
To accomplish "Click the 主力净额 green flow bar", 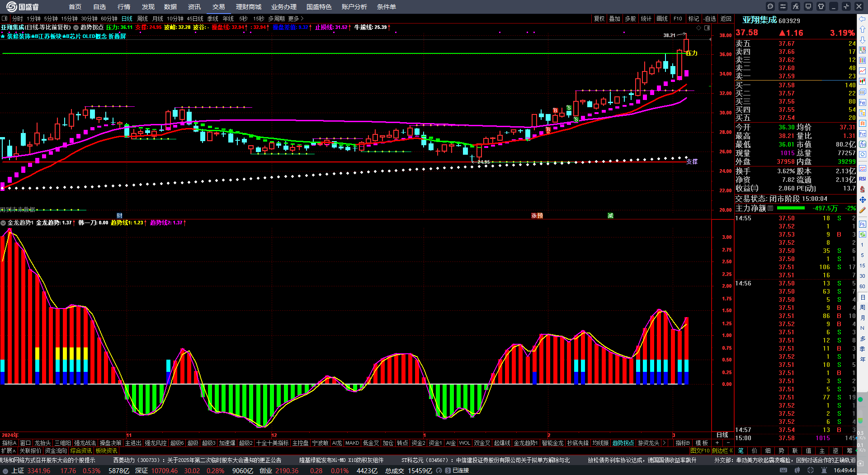I will 791,208.
